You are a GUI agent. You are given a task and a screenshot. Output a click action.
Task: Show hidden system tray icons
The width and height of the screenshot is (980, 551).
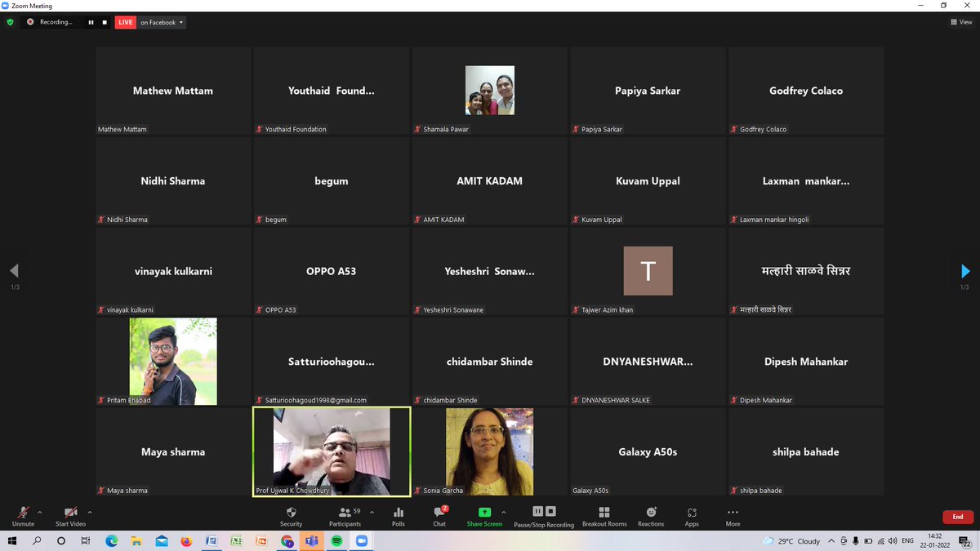[831, 540]
